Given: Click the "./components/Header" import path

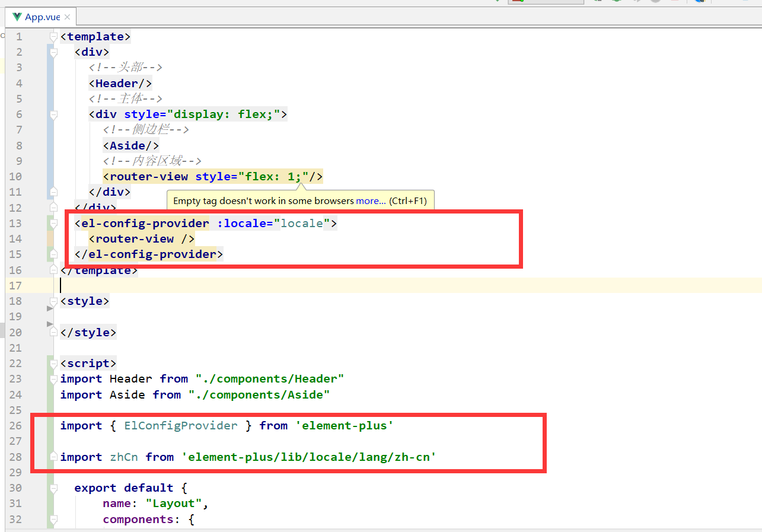Looking at the screenshot, I should pos(270,378).
